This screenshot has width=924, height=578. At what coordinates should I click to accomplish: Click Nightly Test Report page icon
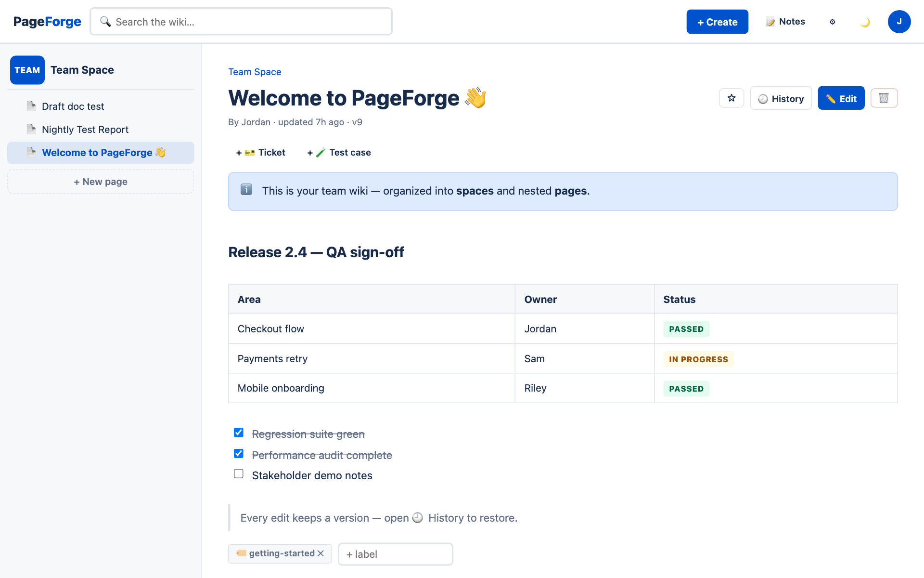point(31,129)
